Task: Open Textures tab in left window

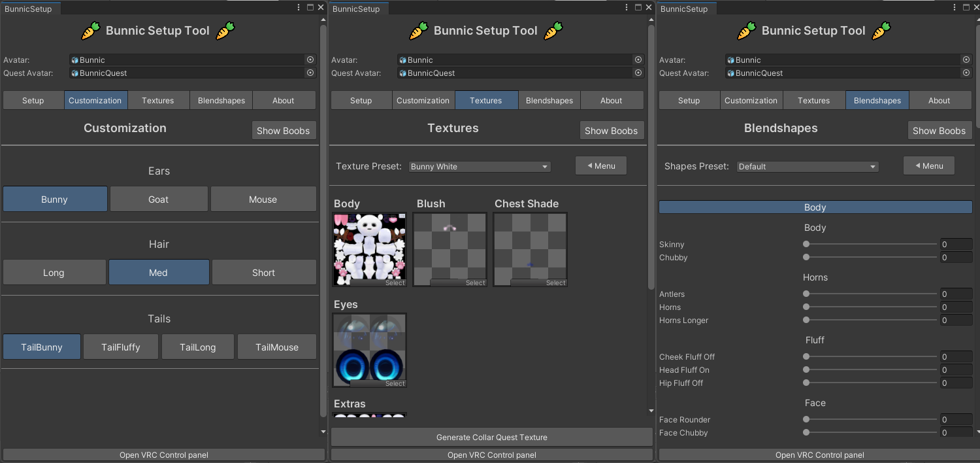Action: [x=158, y=100]
